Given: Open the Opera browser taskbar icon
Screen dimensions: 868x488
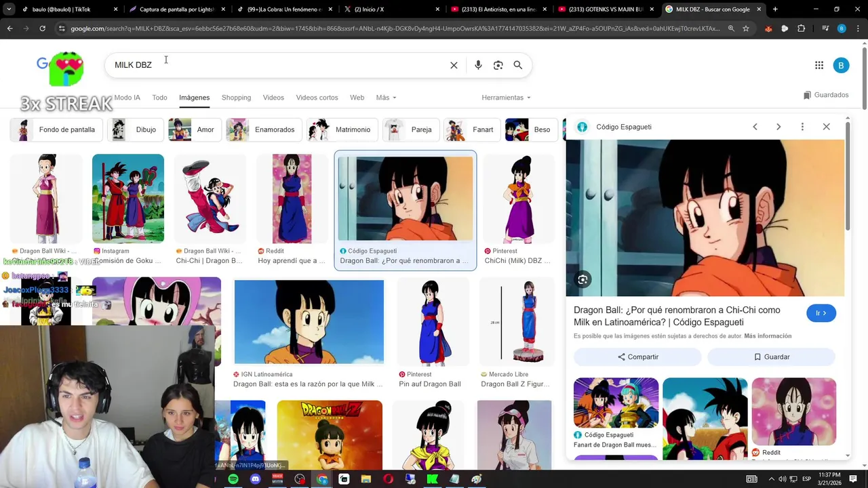Looking at the screenshot, I should (x=388, y=479).
